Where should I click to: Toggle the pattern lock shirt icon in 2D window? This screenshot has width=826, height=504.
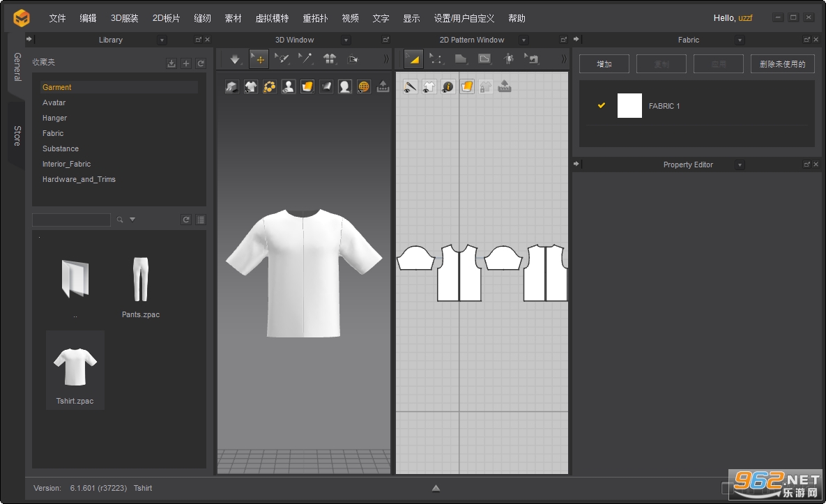tap(486, 86)
